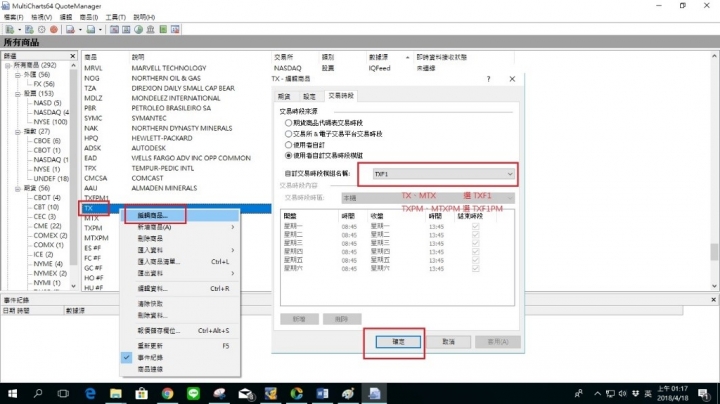Choose 編輯商品... in the context menu
Viewport: 720px width, 404px height.
(180, 215)
